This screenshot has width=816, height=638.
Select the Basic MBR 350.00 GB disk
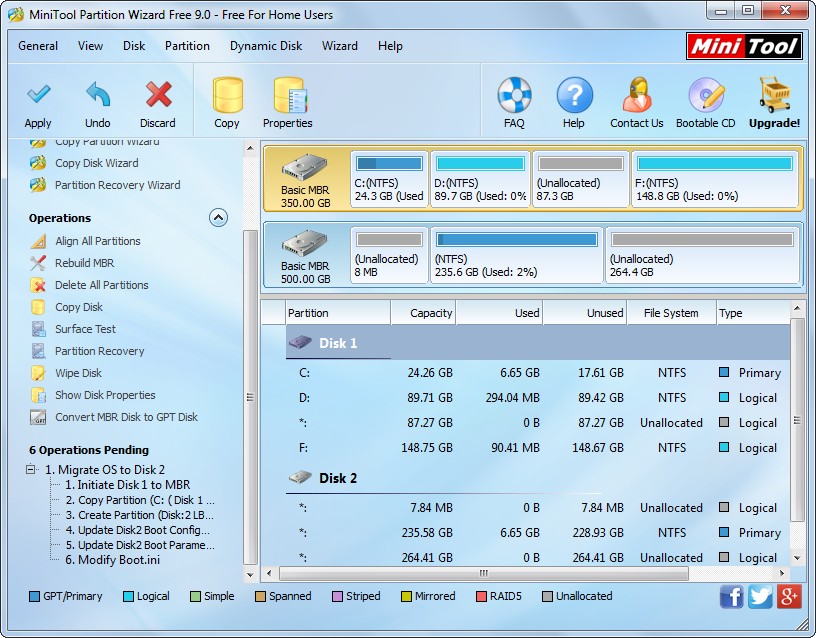coord(305,179)
